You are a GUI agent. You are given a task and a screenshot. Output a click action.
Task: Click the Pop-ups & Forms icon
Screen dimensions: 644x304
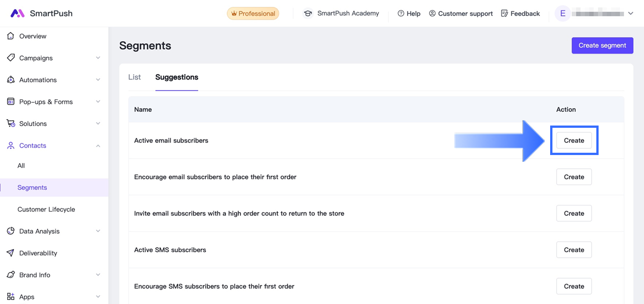[11, 102]
